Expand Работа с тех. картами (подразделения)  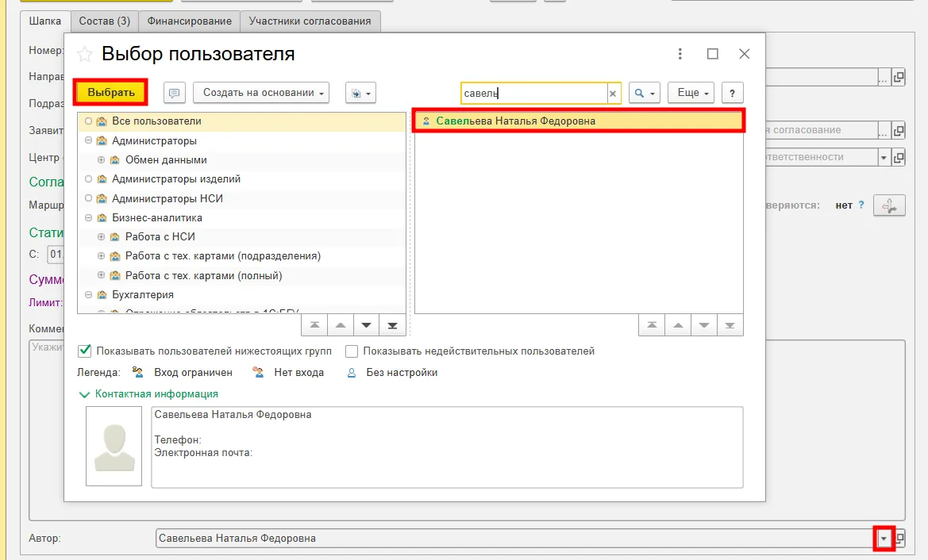click(x=101, y=256)
